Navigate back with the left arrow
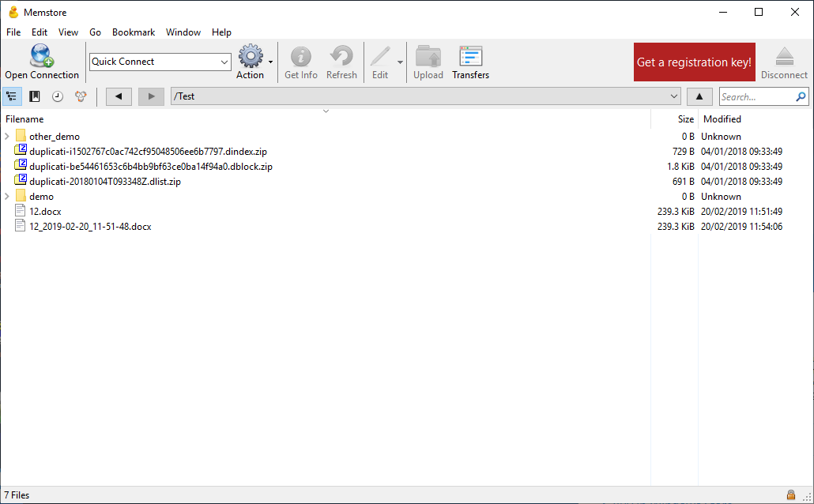The width and height of the screenshot is (814, 504). point(119,96)
